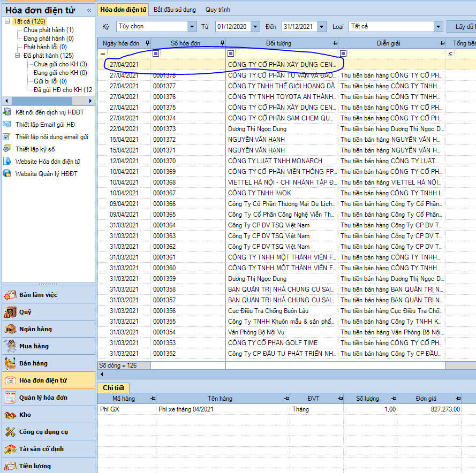
Task: Click the Từ date input field
Action: (x=233, y=26)
